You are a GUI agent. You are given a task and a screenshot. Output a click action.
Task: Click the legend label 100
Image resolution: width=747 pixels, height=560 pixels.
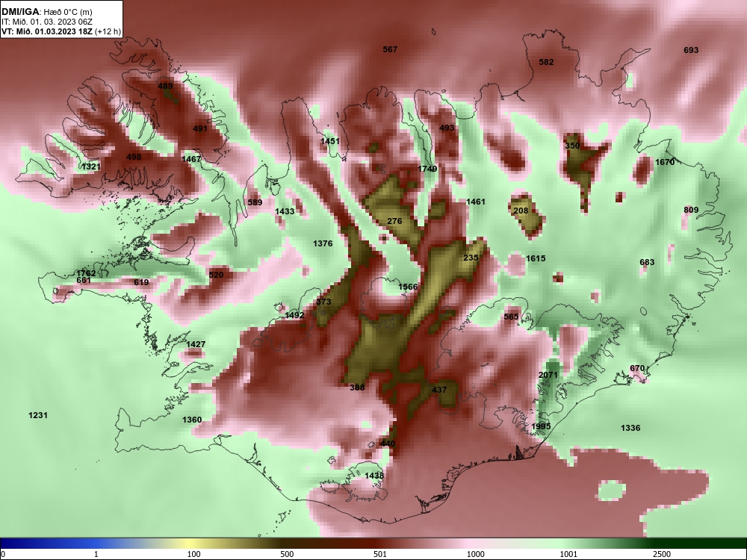[194, 554]
